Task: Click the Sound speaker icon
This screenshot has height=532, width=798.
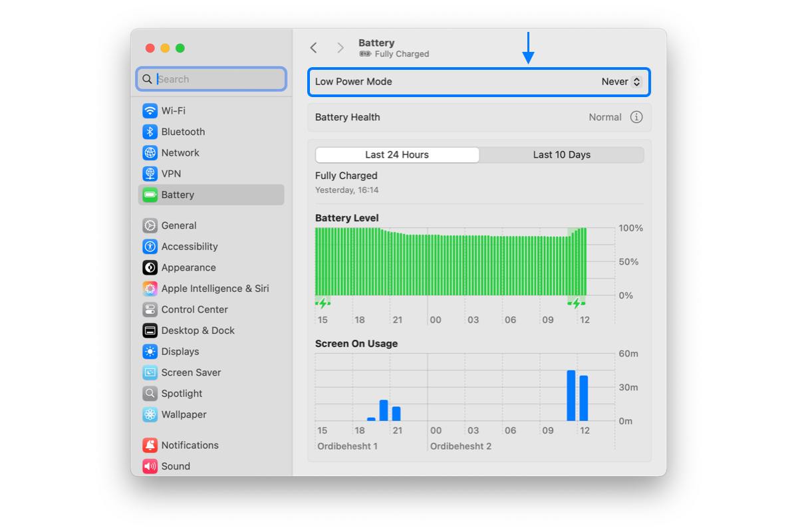Action: point(150,466)
